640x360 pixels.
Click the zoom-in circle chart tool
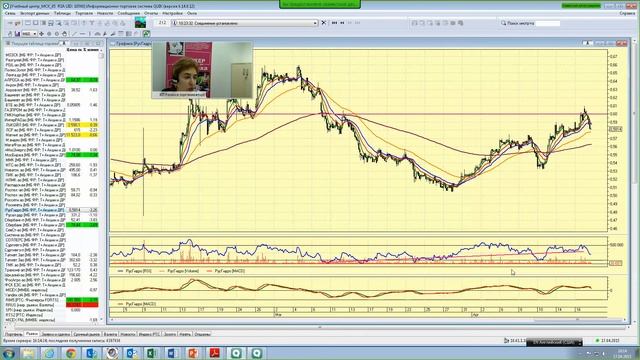(49, 34)
